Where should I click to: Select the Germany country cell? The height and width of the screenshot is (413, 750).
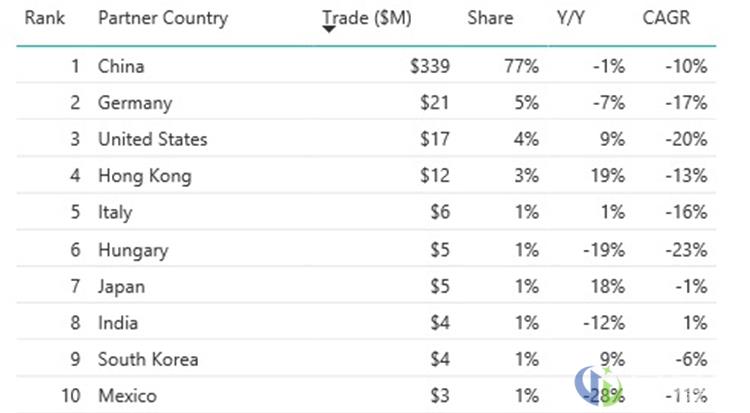[135, 103]
